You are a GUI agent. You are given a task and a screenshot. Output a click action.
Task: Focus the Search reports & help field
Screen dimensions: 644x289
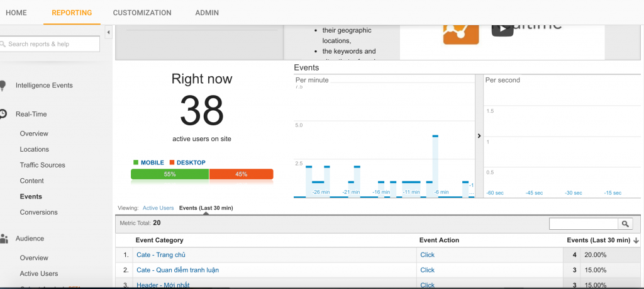click(50, 44)
